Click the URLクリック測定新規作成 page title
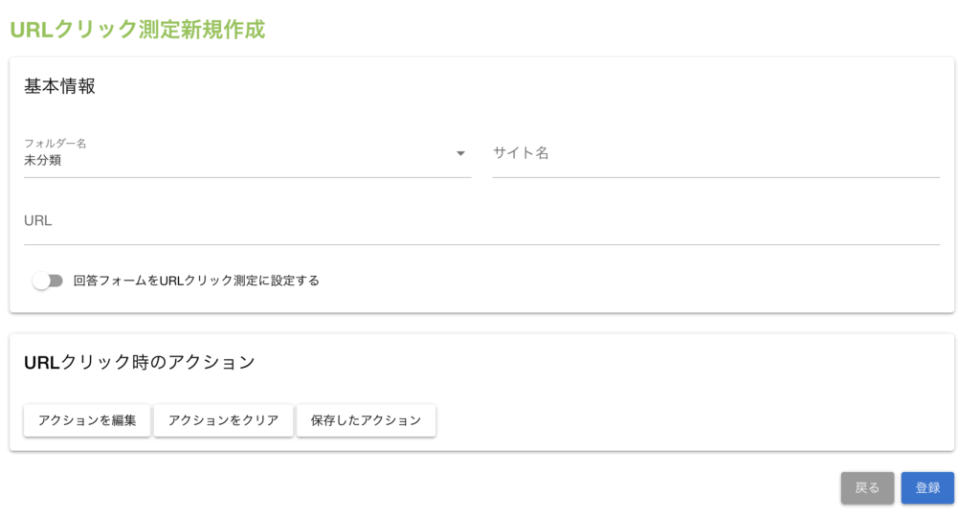This screenshot has height=518, width=980. point(137,30)
